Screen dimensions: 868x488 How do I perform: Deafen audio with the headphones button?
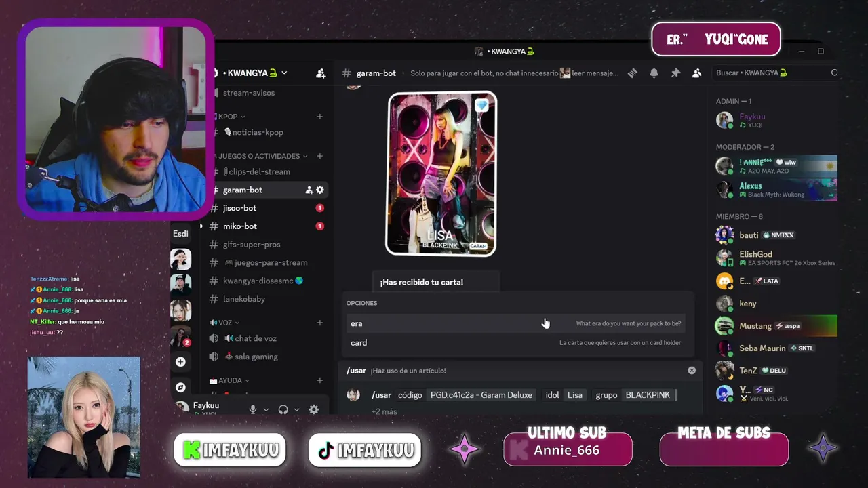click(283, 409)
